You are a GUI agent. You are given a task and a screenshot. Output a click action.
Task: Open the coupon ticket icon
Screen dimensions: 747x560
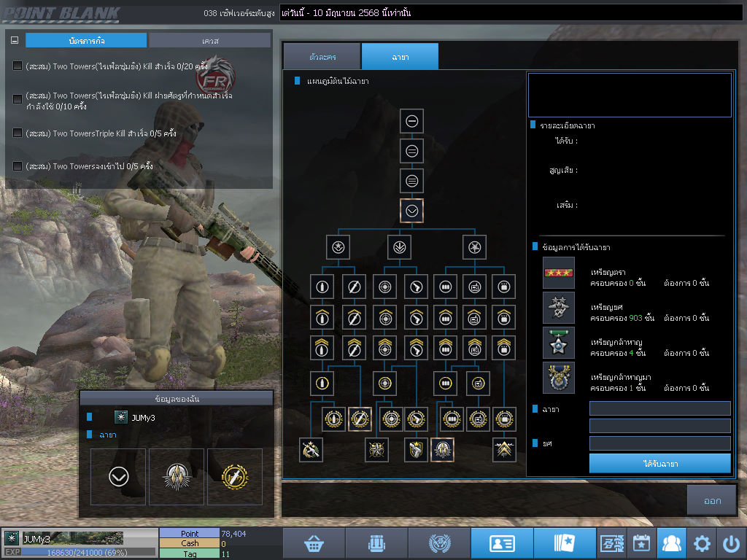612,543
